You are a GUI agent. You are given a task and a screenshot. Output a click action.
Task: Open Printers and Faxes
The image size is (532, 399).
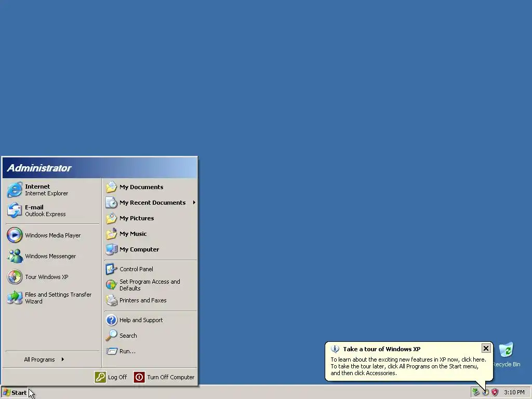click(x=151, y=300)
